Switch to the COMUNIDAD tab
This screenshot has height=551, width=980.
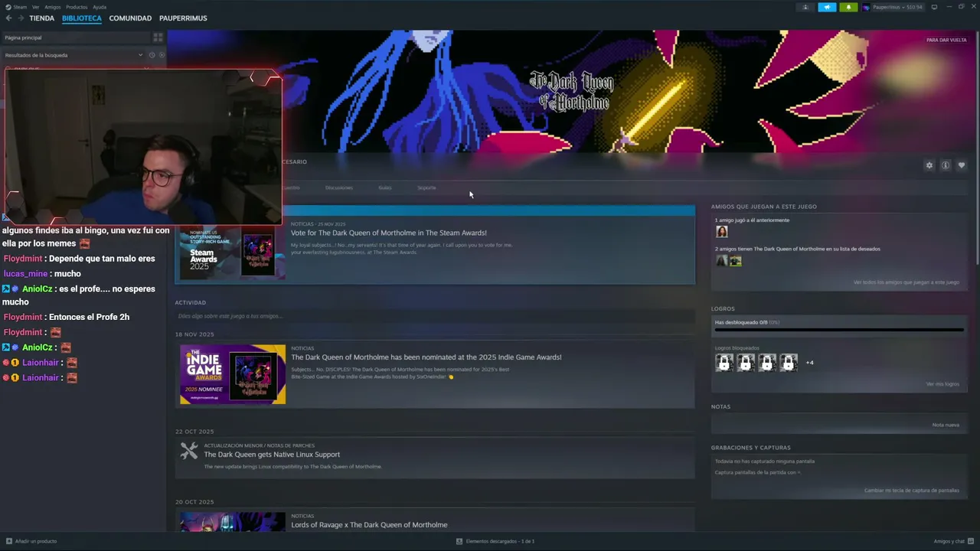130,18
